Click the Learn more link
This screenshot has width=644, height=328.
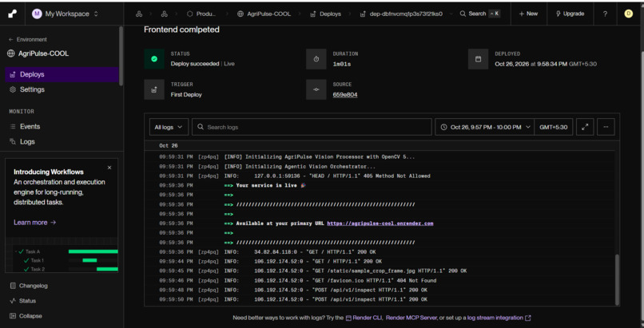(35, 222)
